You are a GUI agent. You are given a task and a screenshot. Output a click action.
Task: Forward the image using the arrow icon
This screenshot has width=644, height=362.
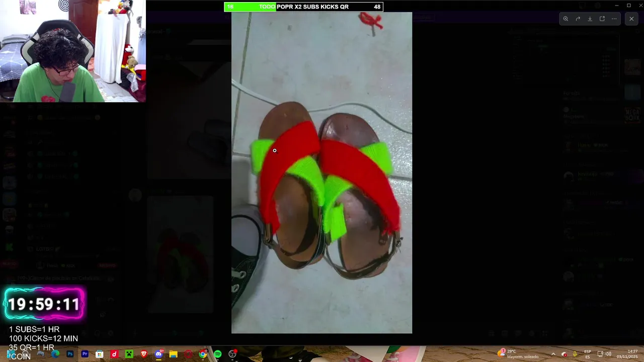[x=578, y=19]
